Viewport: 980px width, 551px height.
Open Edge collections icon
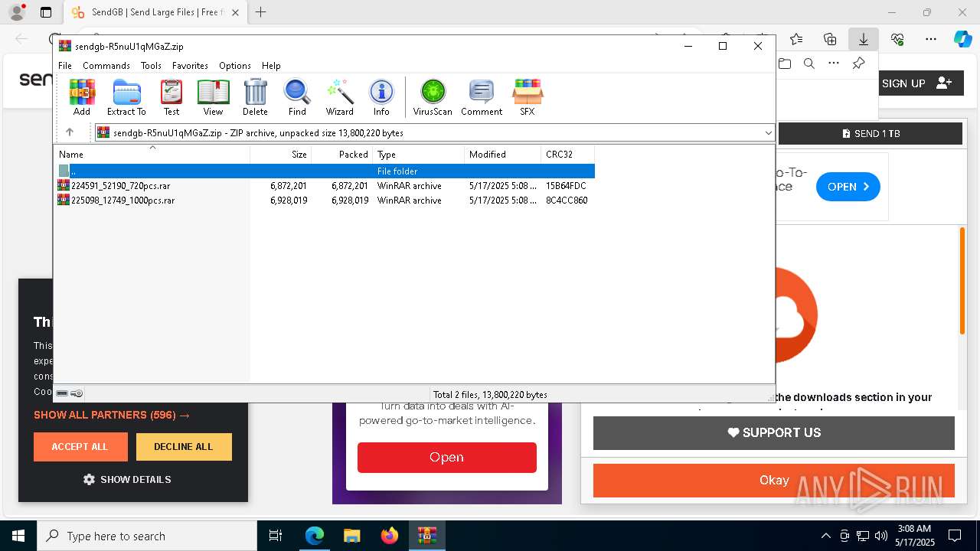(830, 39)
